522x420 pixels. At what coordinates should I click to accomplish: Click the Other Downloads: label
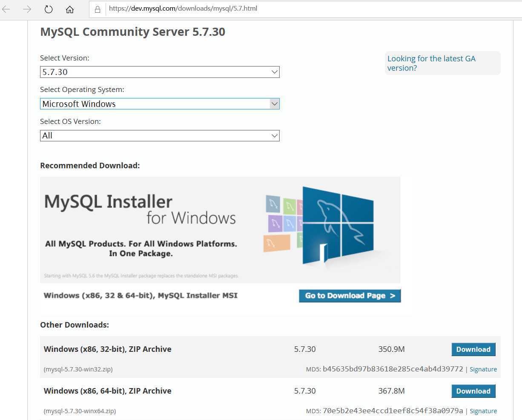tap(75, 325)
